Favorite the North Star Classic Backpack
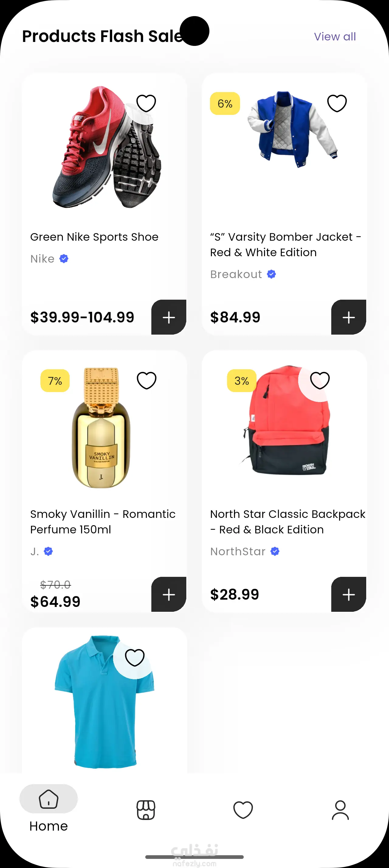Image resolution: width=389 pixels, height=868 pixels. pyautogui.click(x=320, y=381)
